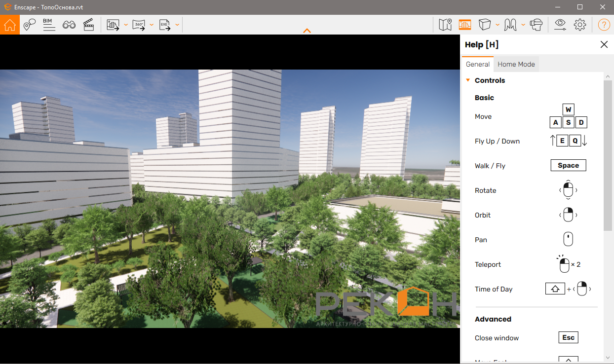Collapse toolbar with the orange chevron
The image size is (614, 364).
pyautogui.click(x=307, y=31)
